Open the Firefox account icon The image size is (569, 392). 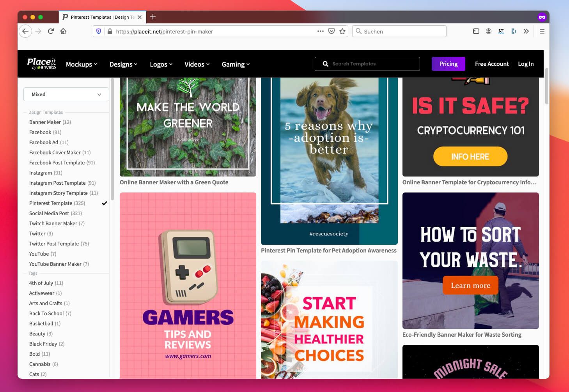click(489, 31)
